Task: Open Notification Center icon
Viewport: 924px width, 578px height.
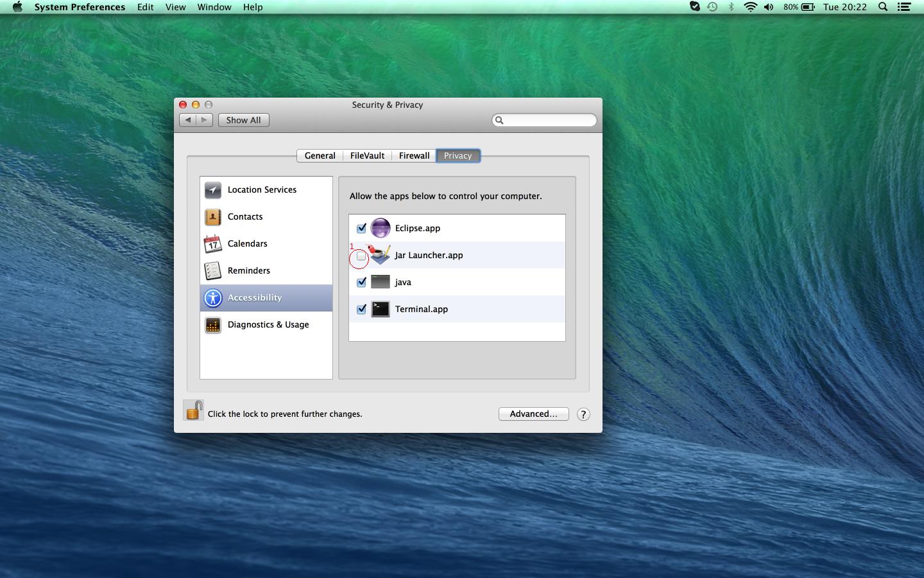Action: tap(904, 7)
